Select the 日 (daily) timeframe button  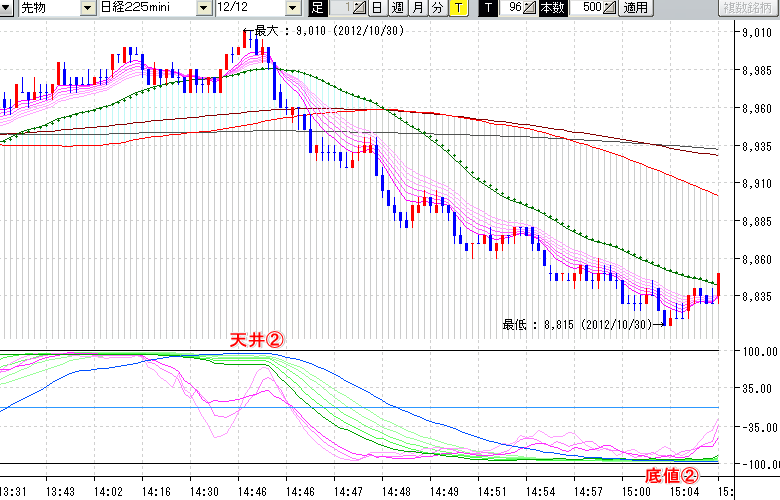coord(377,8)
